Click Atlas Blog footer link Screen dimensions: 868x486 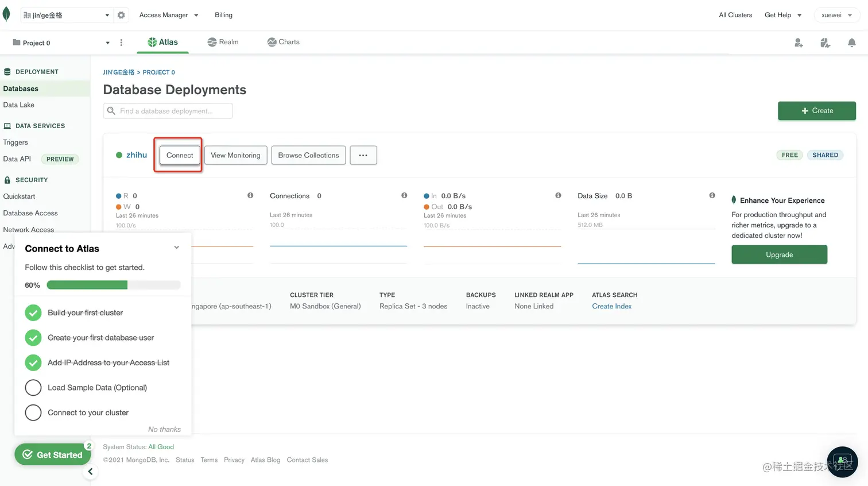point(265,460)
